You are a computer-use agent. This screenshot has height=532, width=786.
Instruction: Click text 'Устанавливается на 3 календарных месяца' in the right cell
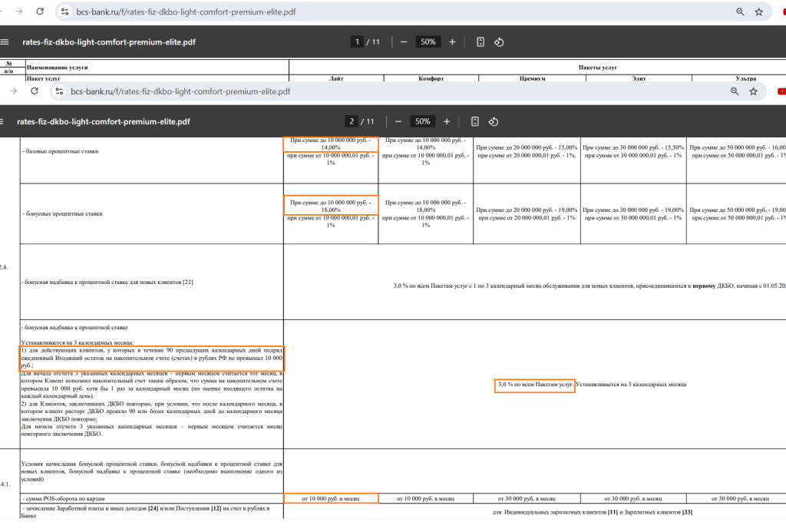coord(631,385)
